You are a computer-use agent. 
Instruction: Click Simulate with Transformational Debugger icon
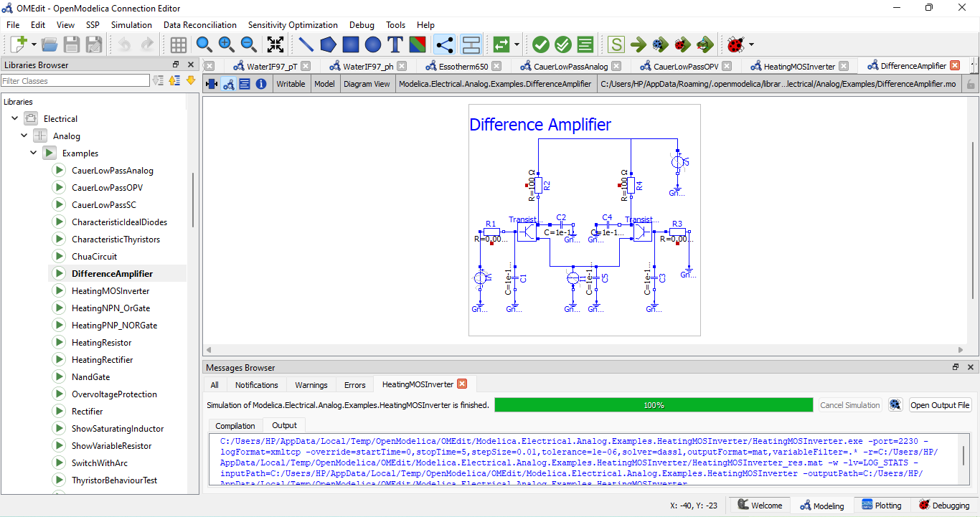[661, 44]
